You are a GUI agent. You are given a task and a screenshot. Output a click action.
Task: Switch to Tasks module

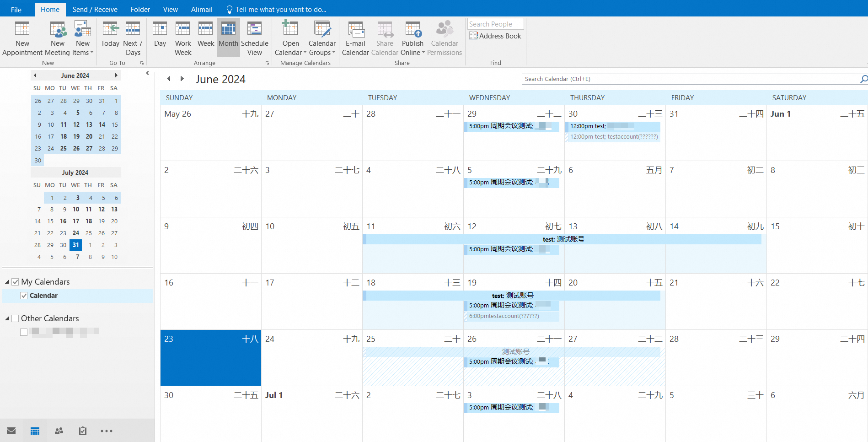click(83, 431)
